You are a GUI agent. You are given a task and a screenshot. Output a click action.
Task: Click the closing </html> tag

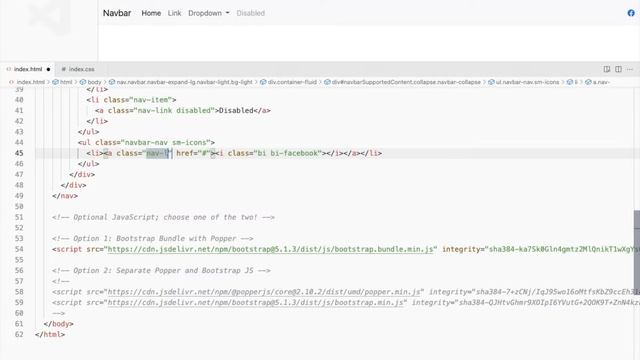[x=50, y=334]
